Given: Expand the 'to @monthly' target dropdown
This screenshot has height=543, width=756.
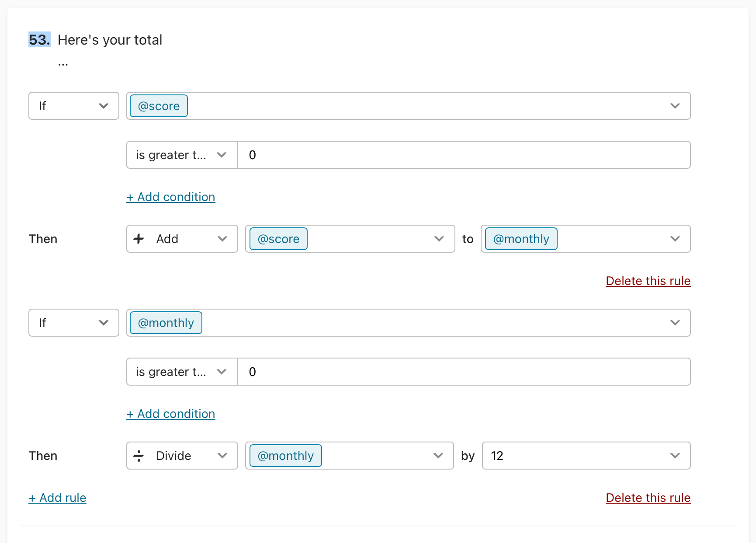Looking at the screenshot, I should pyautogui.click(x=586, y=239).
